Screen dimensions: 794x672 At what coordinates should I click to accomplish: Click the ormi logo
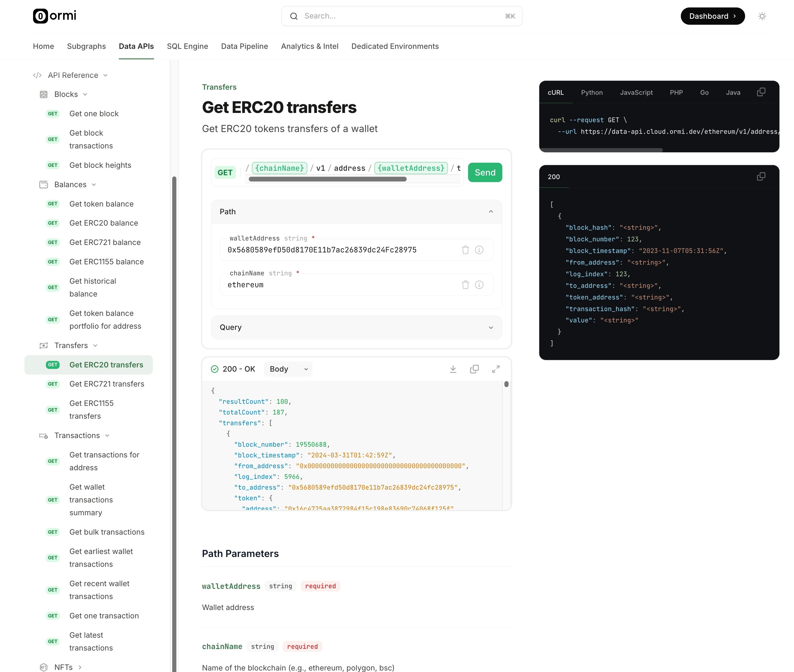pos(55,16)
